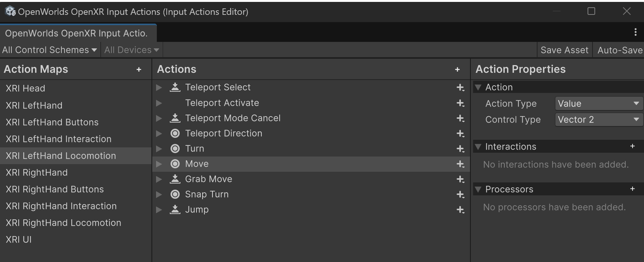Expand the Turn action bindings
644x262 pixels.
(159, 149)
